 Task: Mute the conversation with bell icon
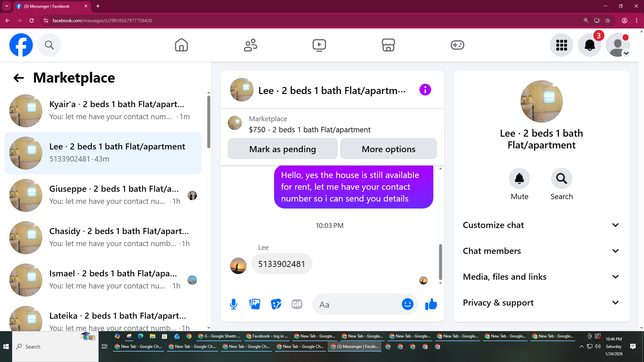point(519,178)
